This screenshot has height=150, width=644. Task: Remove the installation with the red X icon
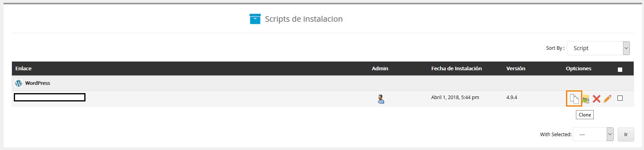597,99
